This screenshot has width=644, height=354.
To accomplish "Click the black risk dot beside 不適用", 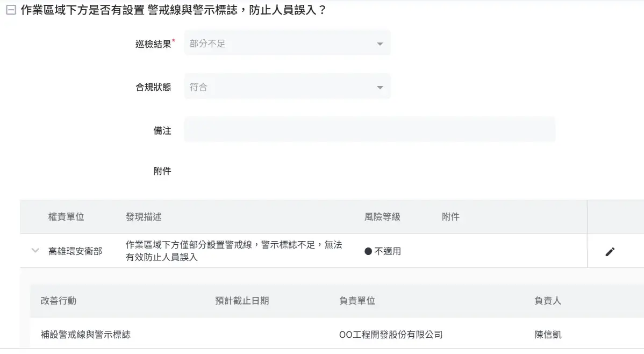I will 368,251.
